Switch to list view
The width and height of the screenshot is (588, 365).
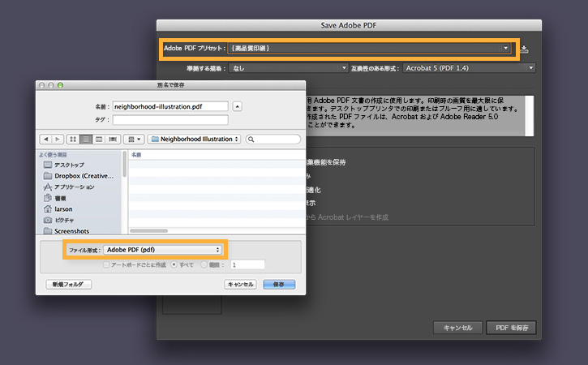pos(86,140)
